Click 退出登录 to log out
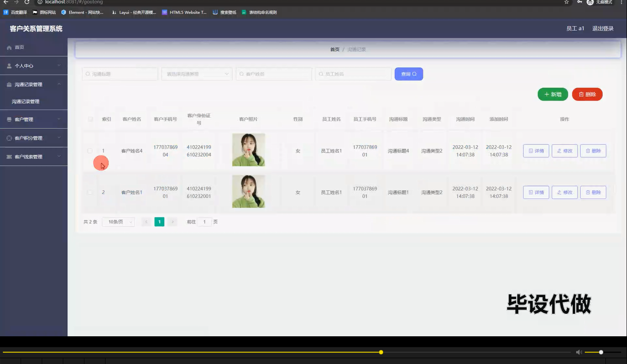 point(603,29)
